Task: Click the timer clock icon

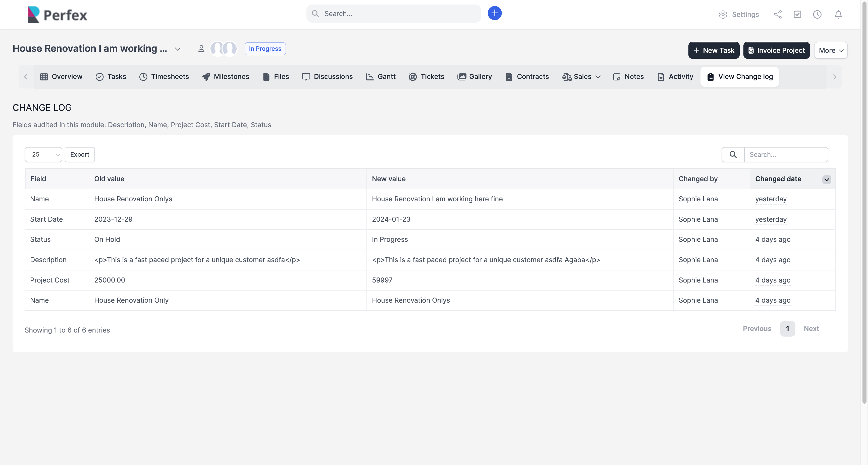Action: tap(817, 15)
